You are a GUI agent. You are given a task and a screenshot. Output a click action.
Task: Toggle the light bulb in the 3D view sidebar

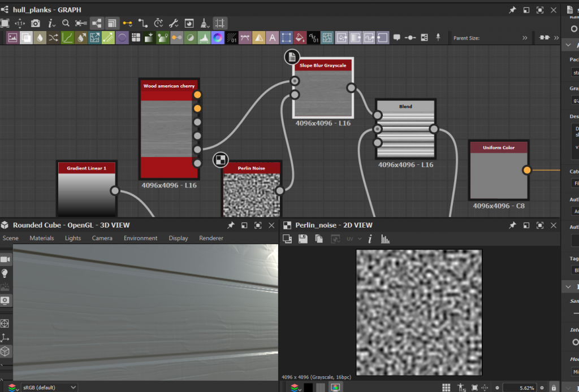5,273
